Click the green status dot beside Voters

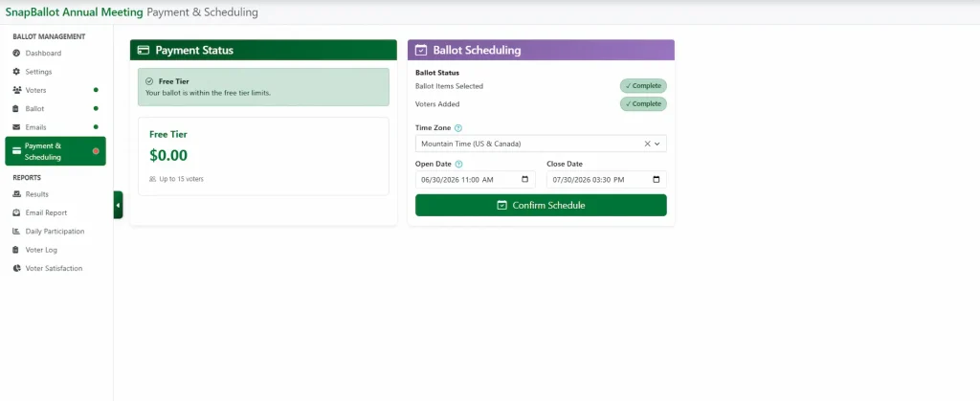(x=96, y=90)
